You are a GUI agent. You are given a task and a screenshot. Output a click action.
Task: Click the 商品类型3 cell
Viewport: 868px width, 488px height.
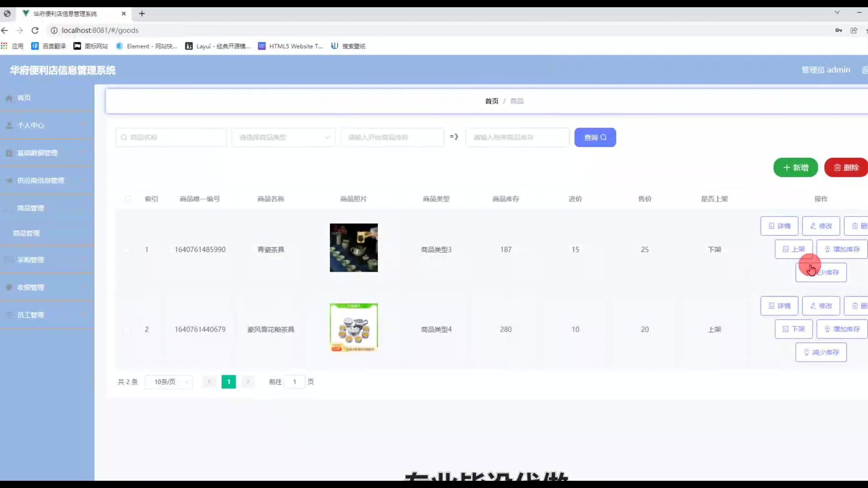436,250
